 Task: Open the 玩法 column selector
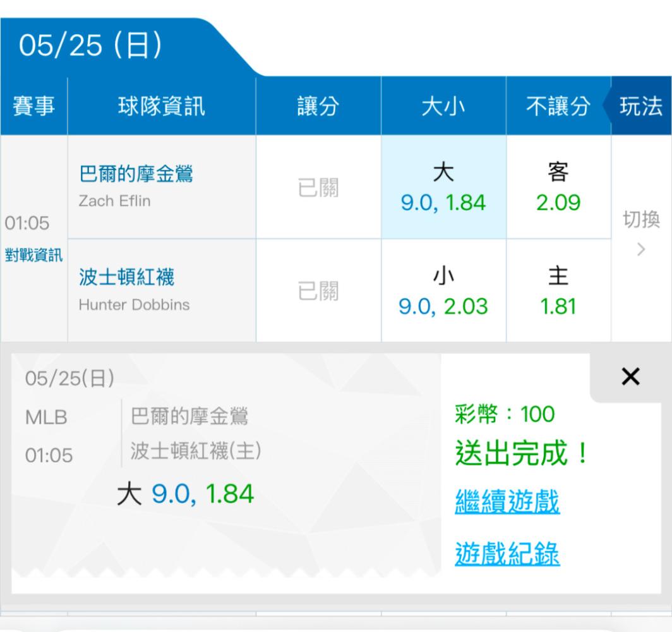pos(640,107)
